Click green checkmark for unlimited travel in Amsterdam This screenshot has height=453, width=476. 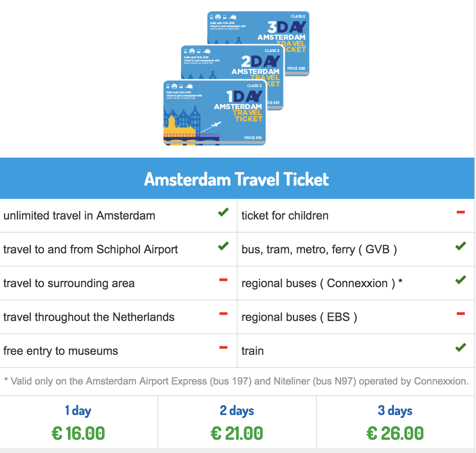pos(223,212)
